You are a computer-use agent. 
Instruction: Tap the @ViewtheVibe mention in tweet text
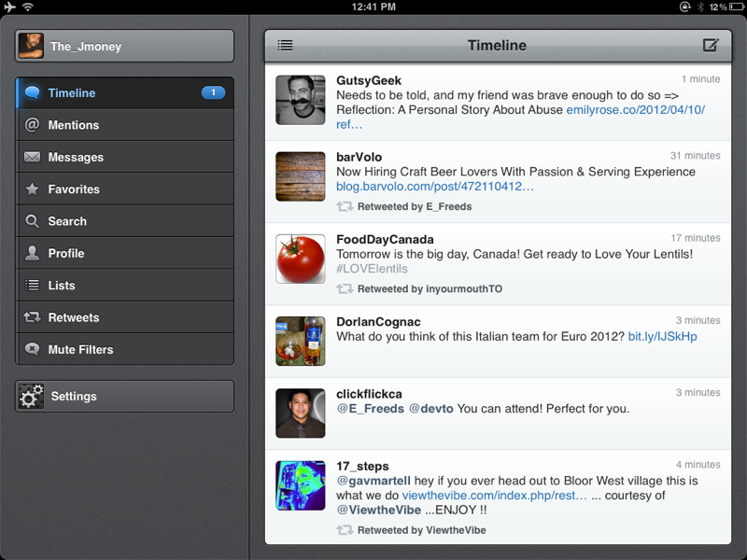[x=379, y=510]
